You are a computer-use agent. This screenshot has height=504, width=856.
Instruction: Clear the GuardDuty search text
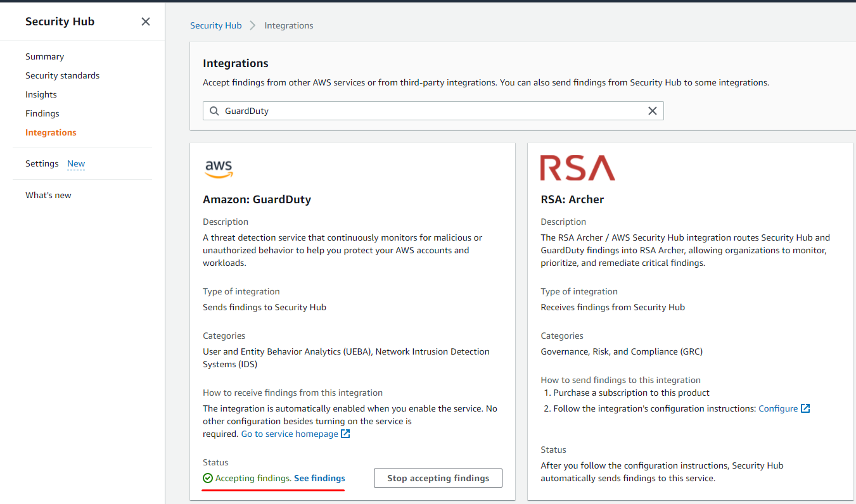[x=653, y=111]
